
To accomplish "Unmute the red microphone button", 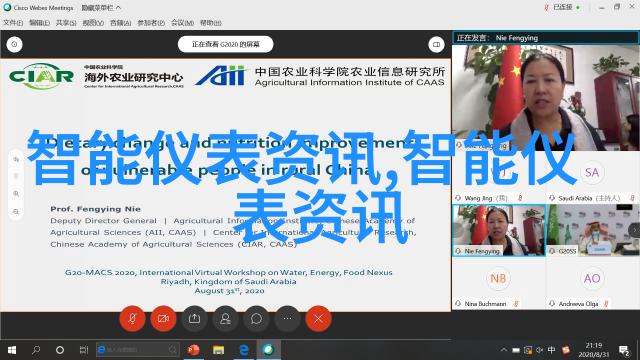I will 132,318.
